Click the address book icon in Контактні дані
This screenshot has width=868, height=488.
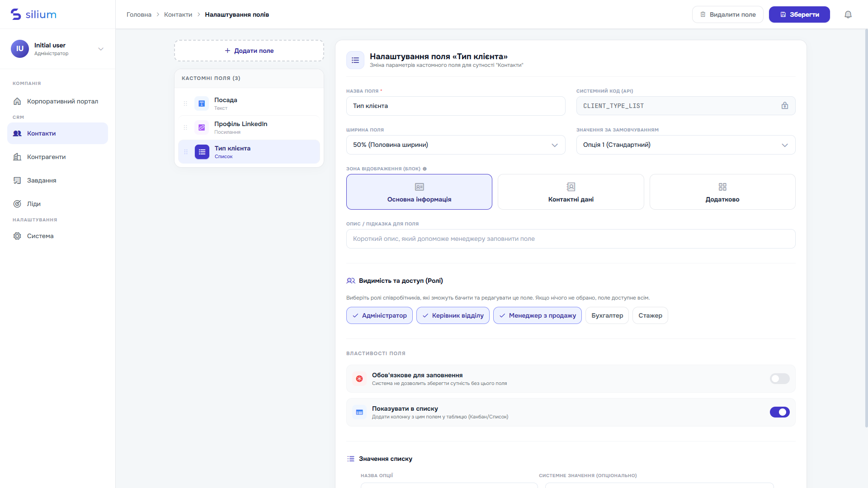571,187
